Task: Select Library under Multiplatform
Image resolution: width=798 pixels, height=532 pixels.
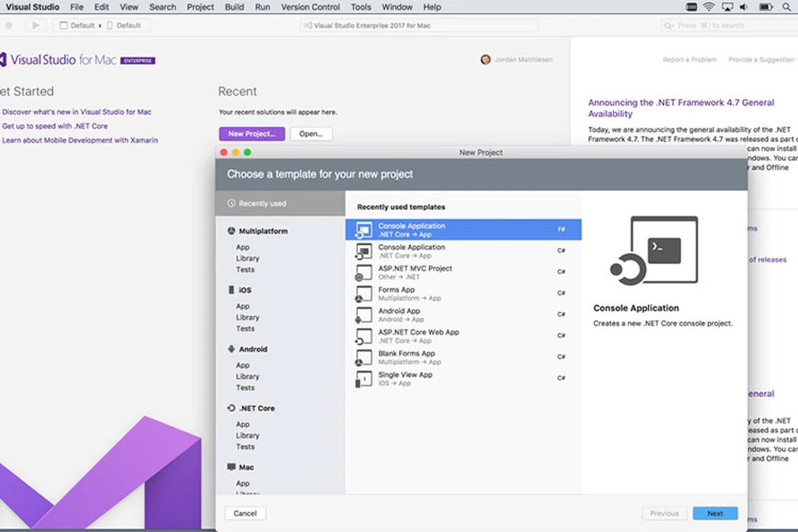Action: coord(248,258)
